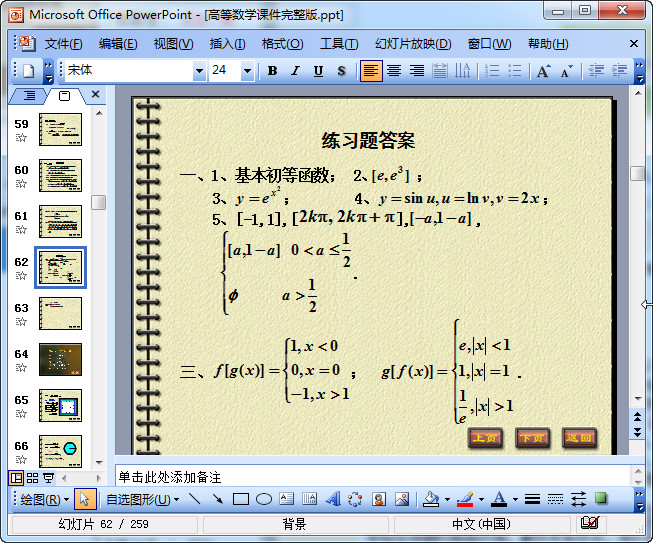Open the 格式(O) menu
This screenshot has height=543, width=653.
pyautogui.click(x=282, y=44)
